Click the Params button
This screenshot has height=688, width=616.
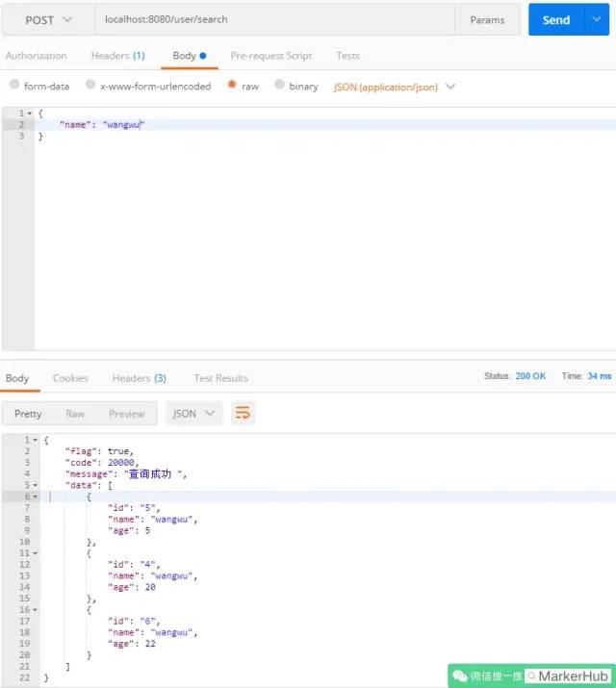pyautogui.click(x=487, y=20)
